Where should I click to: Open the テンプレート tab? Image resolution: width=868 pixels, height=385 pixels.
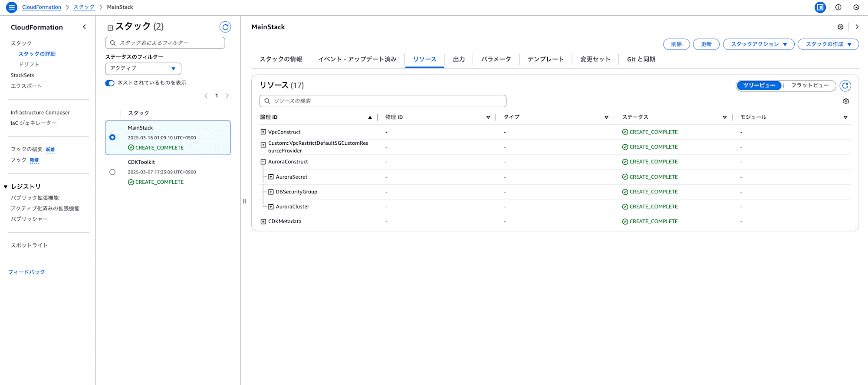pyautogui.click(x=546, y=59)
